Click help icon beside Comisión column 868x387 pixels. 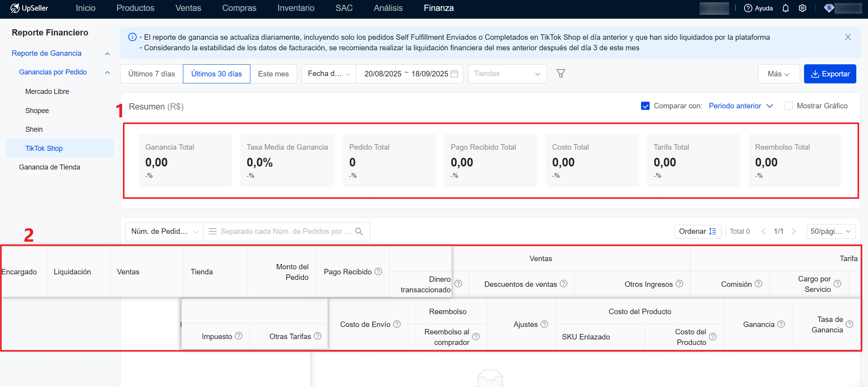(x=758, y=284)
